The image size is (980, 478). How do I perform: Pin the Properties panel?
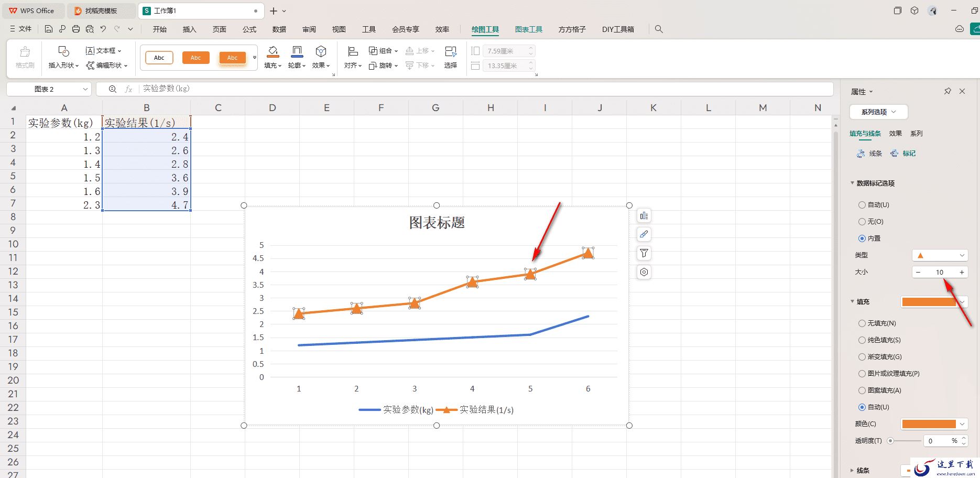pos(948,91)
